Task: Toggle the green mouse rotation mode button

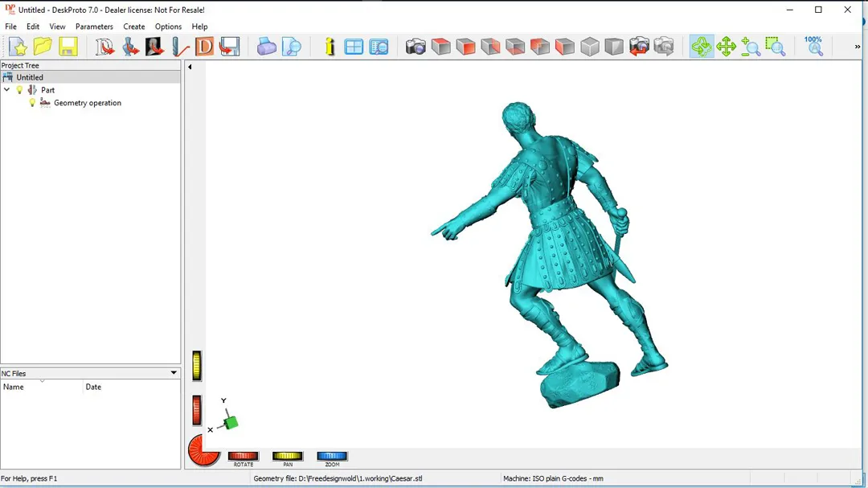Action: tap(702, 47)
